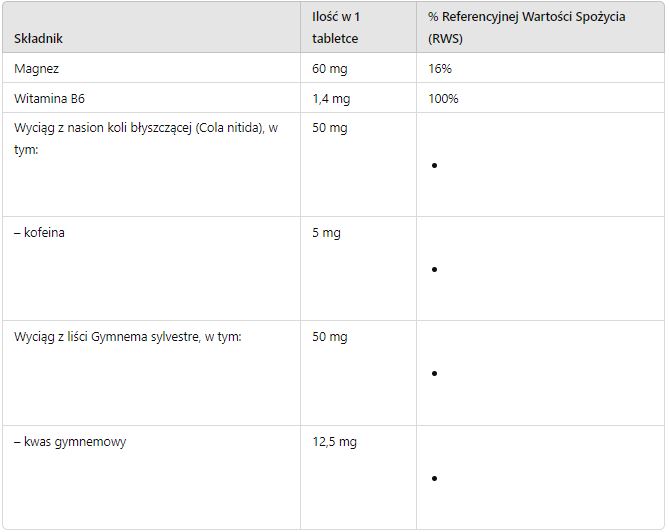Select the Gymnema sylvestre leaf extract cell
669x532 pixels.
pos(128,337)
